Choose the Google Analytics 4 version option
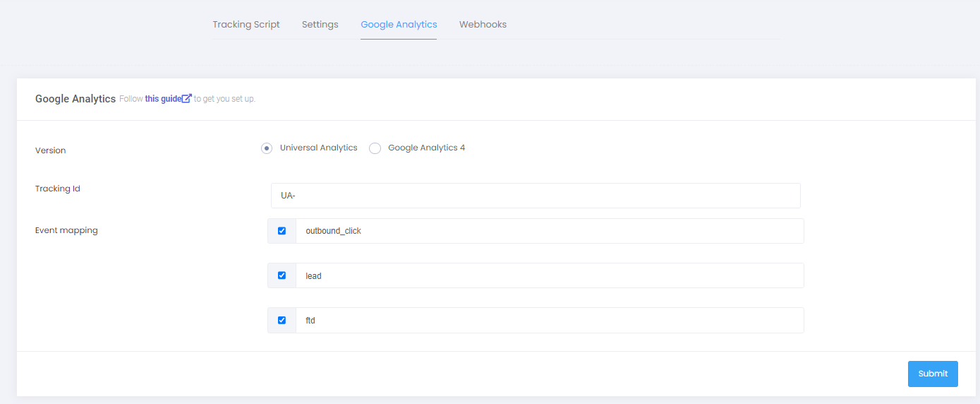Viewport: 980px width, 404px height. coord(375,148)
